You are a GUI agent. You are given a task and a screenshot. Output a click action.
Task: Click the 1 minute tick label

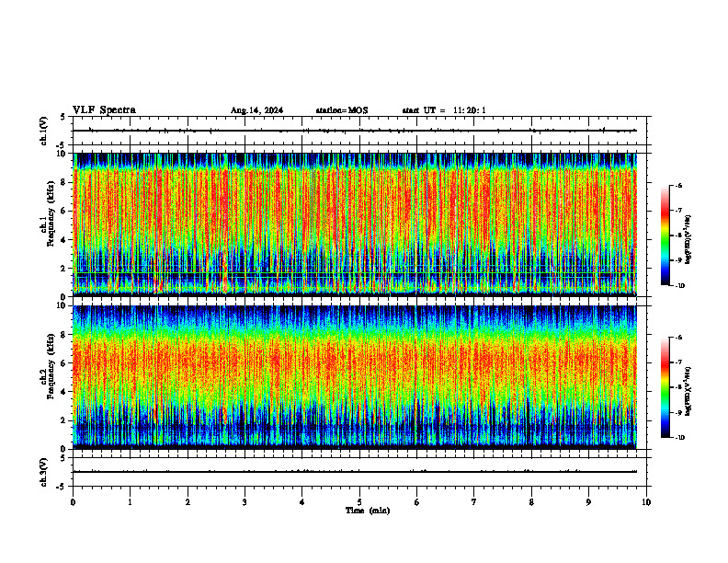(130, 502)
